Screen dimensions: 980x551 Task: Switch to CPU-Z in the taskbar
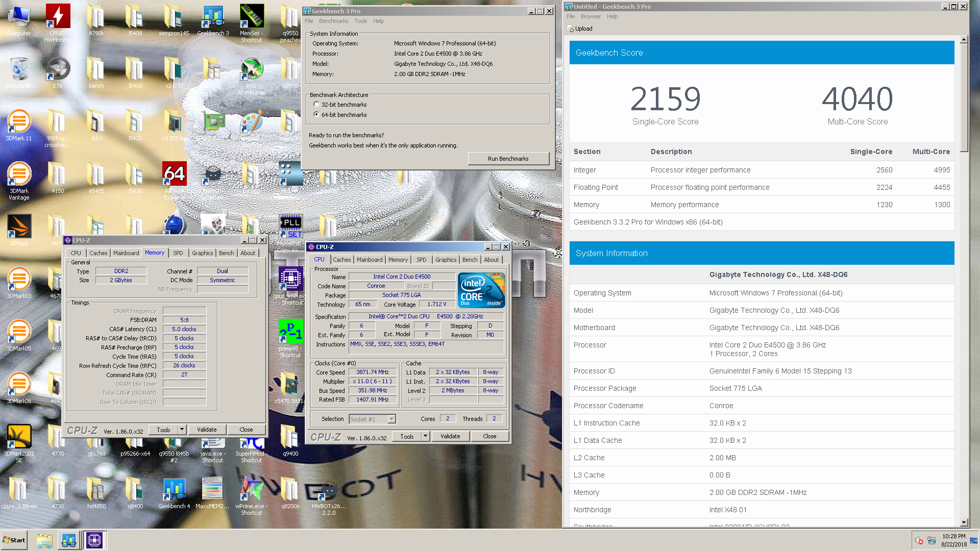(94, 540)
